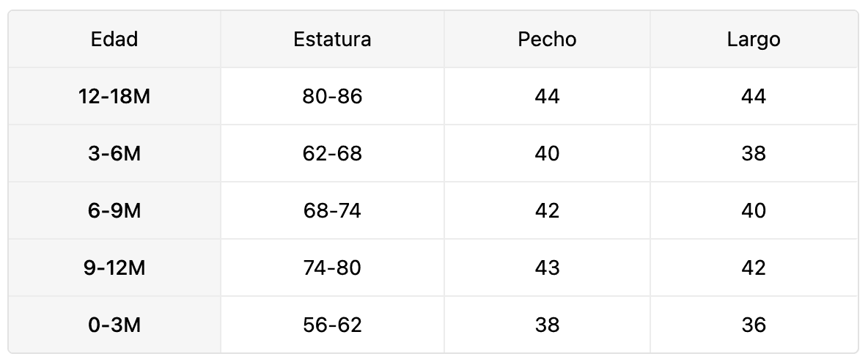Select the 9-12M age row label
This screenshot has height=362, width=868.
[114, 268]
